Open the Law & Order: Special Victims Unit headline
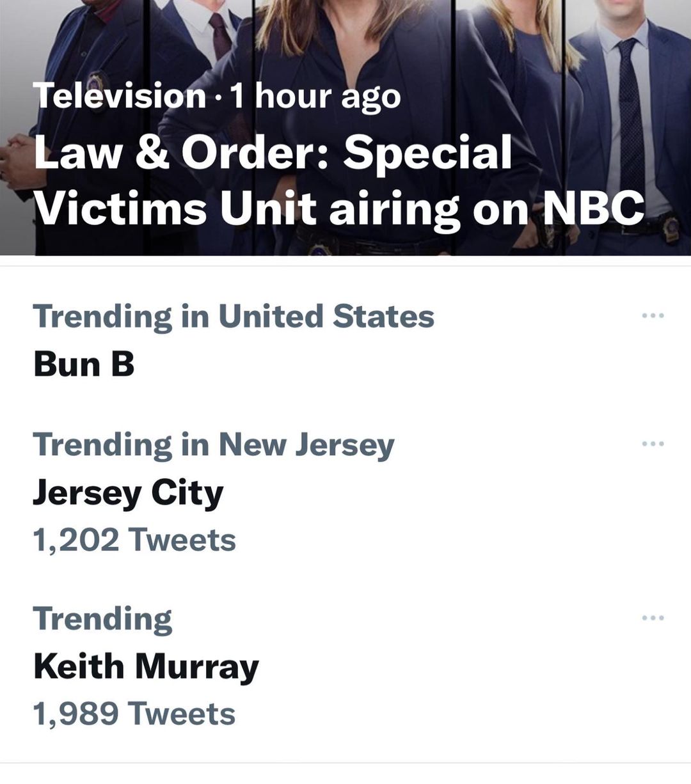 [338, 180]
